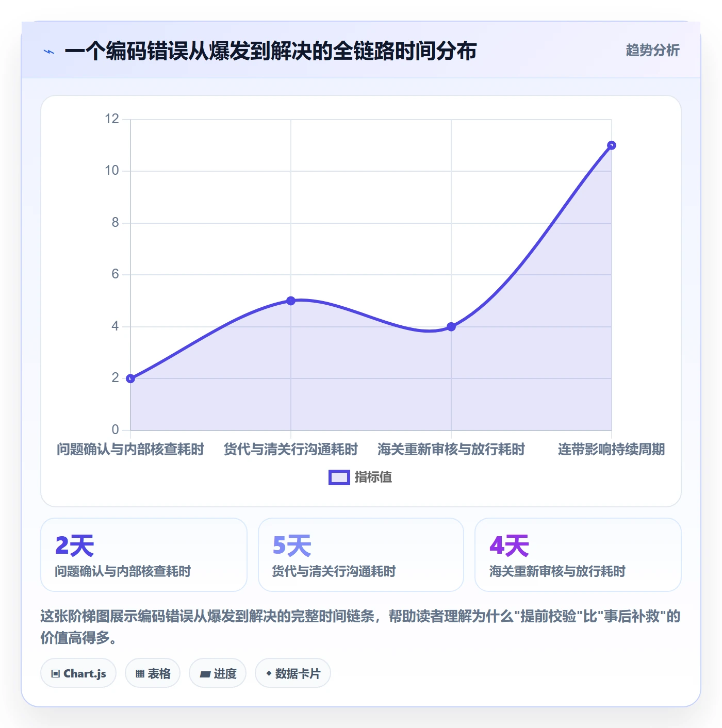Click the Chart.js tag text
Screen dimensions: 722x728
point(85,673)
